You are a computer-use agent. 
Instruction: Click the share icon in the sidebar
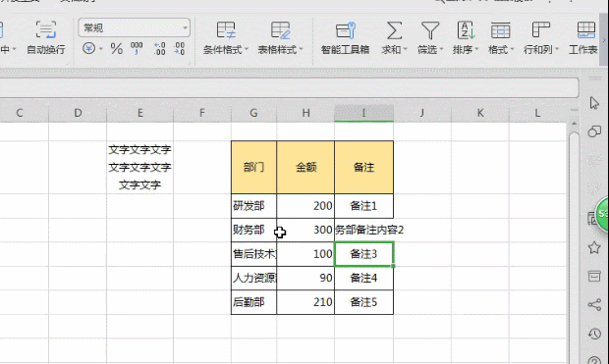coord(594,304)
